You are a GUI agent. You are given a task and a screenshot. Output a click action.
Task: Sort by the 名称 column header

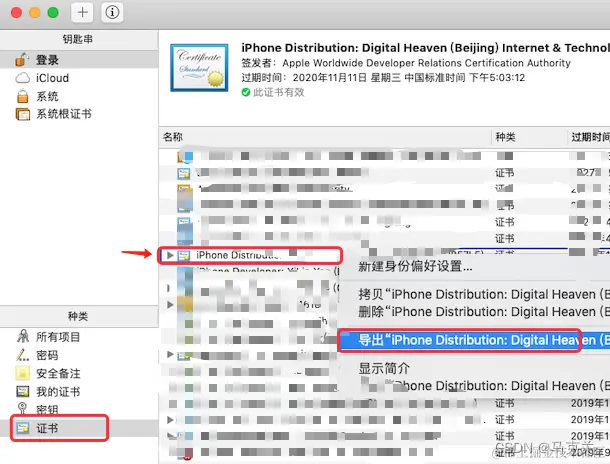tap(325, 137)
